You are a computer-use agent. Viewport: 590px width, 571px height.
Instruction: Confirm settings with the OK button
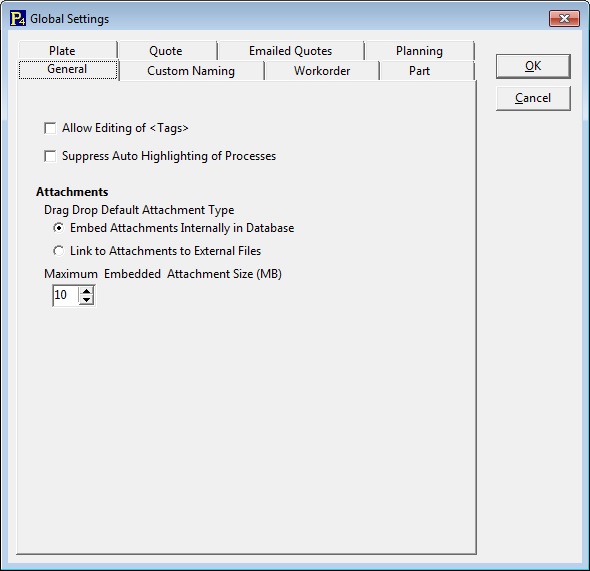point(533,66)
